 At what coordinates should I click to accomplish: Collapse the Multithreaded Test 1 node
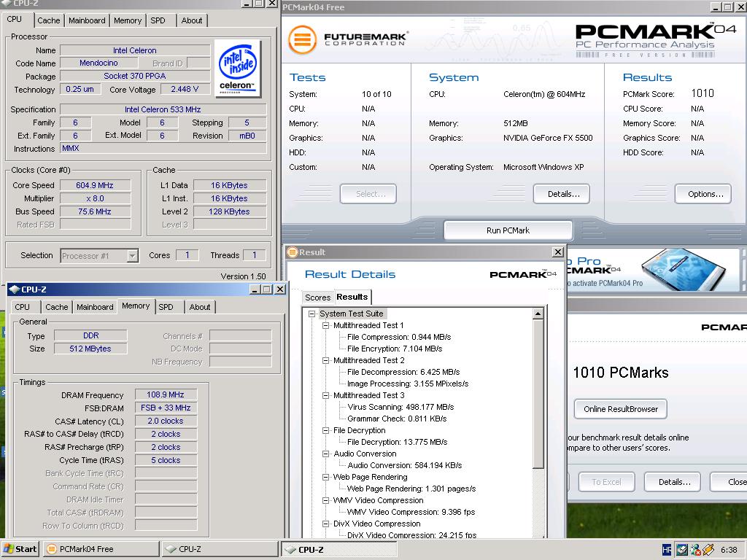(326, 325)
